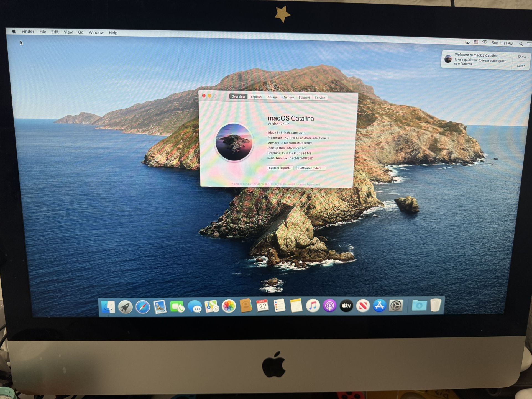This screenshot has height=399, width=532.
Task: Switch to the Service tab
Action: [x=320, y=98]
